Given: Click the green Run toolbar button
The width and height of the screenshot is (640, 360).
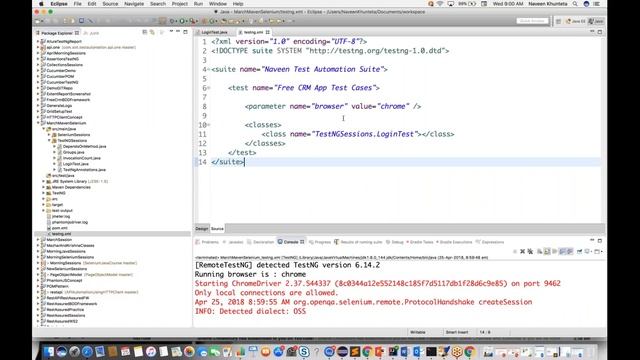Looking at the screenshot, I should [182, 21].
